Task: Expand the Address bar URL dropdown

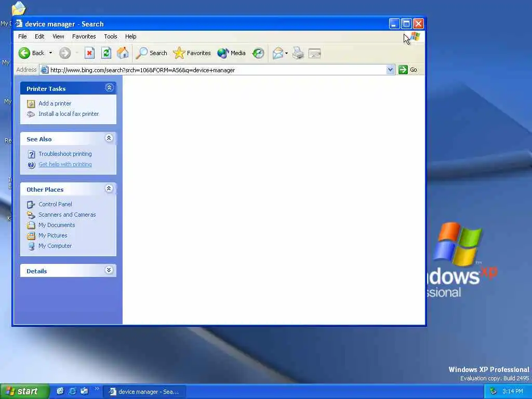Action: point(391,70)
